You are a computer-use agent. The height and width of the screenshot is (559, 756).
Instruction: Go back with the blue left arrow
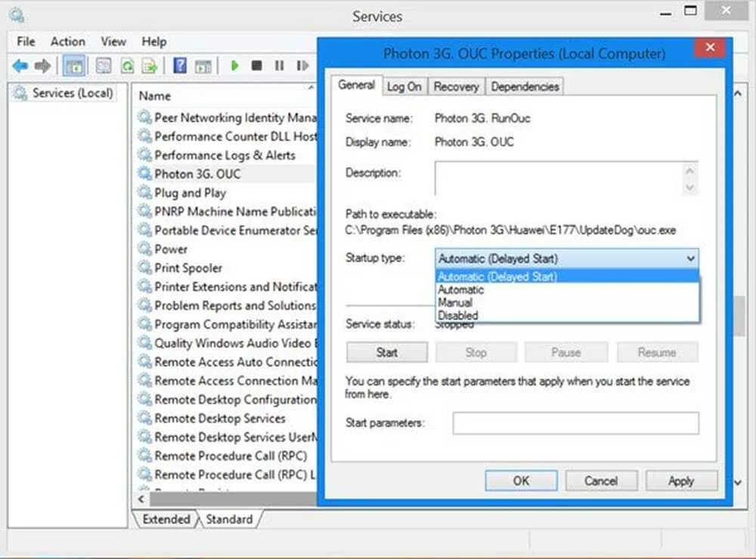[20, 66]
